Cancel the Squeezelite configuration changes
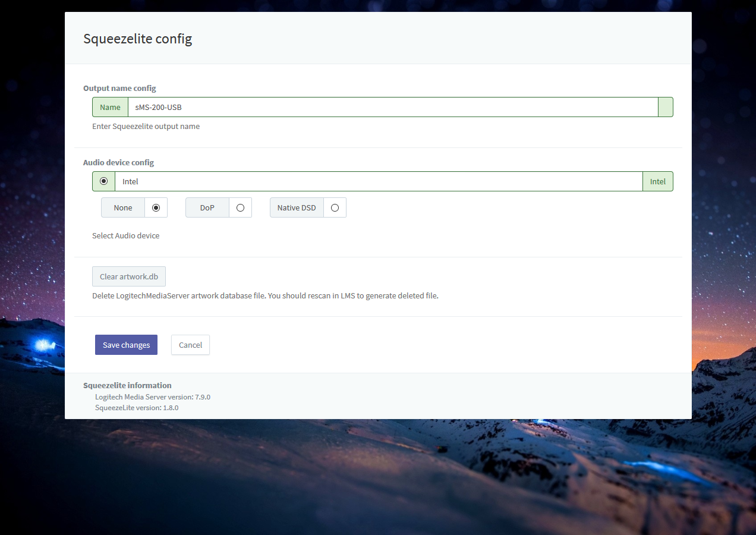The height and width of the screenshot is (535, 756). point(190,345)
